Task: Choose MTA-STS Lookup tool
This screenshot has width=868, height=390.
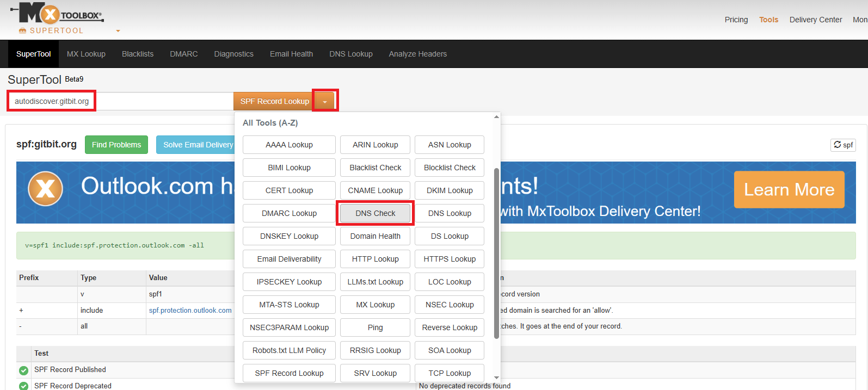Action: point(289,305)
